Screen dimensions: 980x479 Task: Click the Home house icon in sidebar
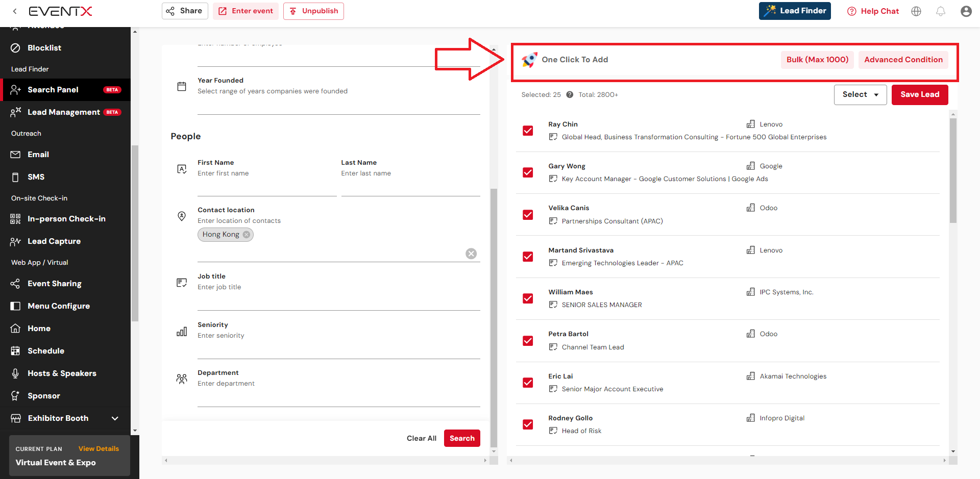pos(16,329)
